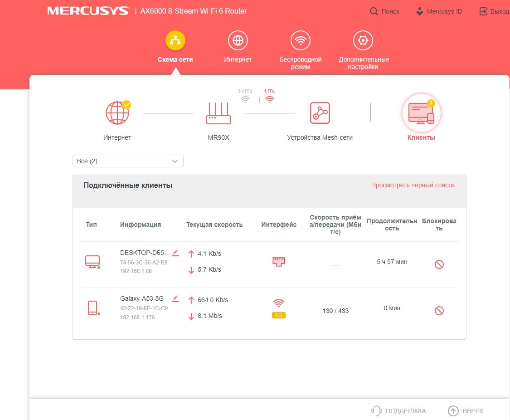Expand the 'Все (2)' client filter dropdown

128,161
